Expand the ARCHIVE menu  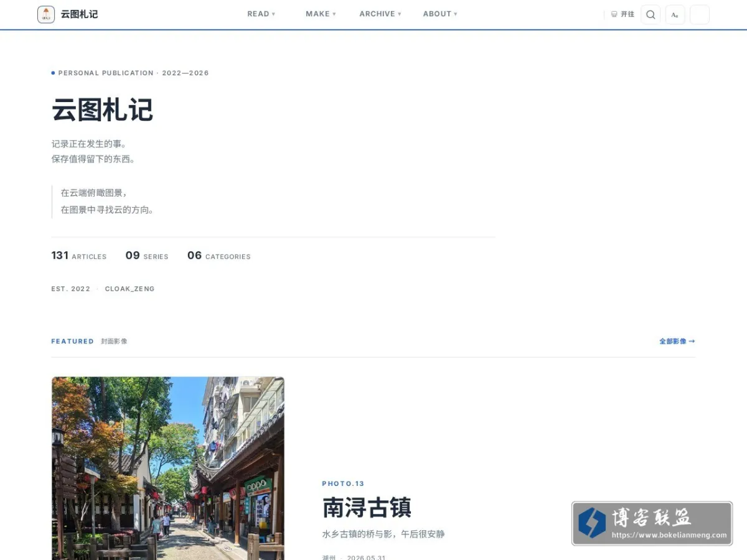coord(380,14)
